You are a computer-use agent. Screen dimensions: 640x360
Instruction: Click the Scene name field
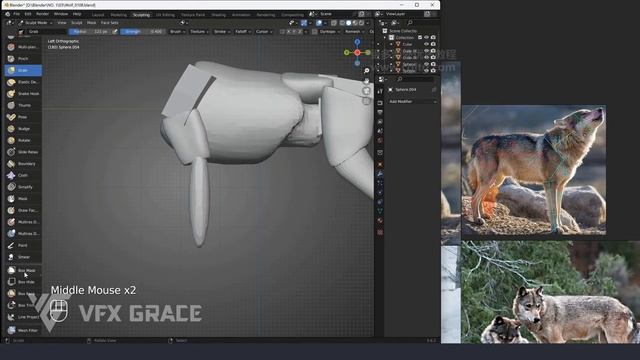[336, 14]
